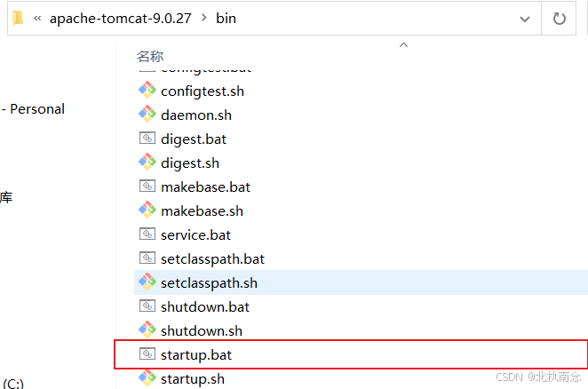
Task: Click the startup.sh script icon
Action: pyautogui.click(x=147, y=378)
